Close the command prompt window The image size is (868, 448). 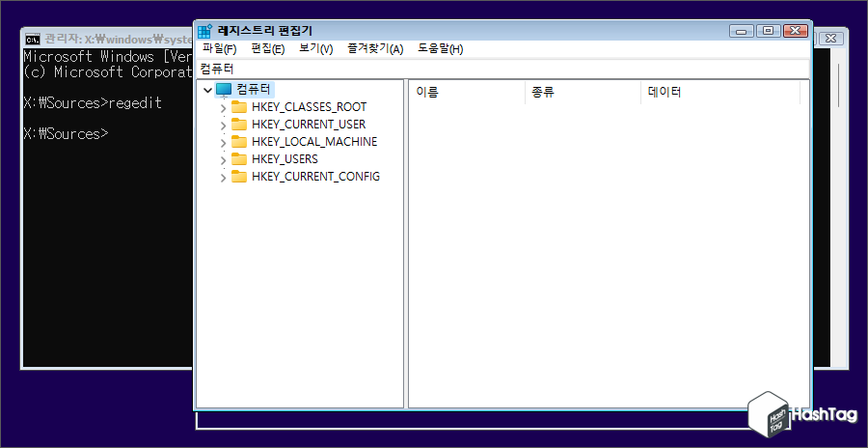point(829,39)
